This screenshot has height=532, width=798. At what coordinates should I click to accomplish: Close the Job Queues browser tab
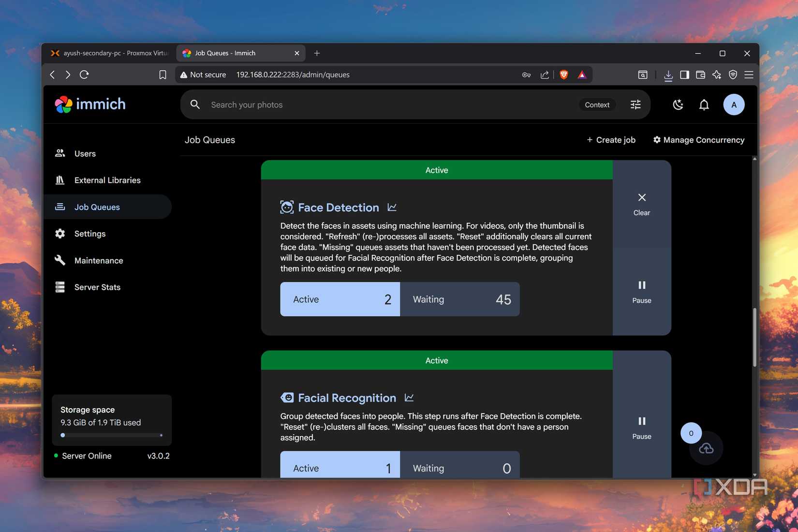point(297,53)
